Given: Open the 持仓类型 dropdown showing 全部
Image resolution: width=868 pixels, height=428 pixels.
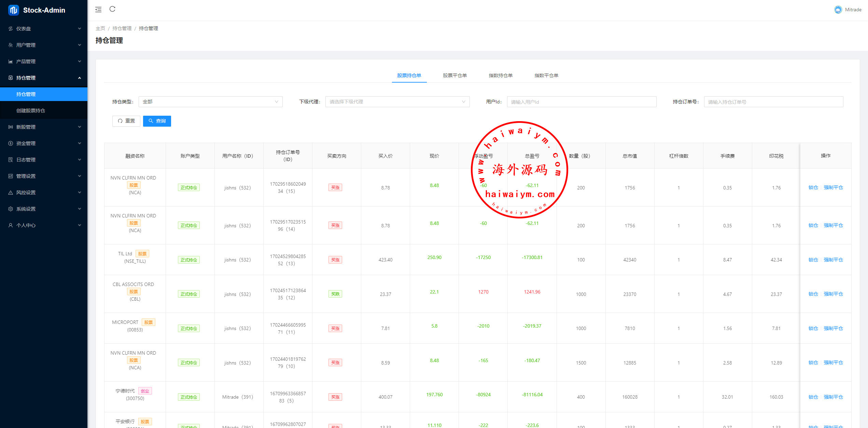Looking at the screenshot, I should point(210,102).
